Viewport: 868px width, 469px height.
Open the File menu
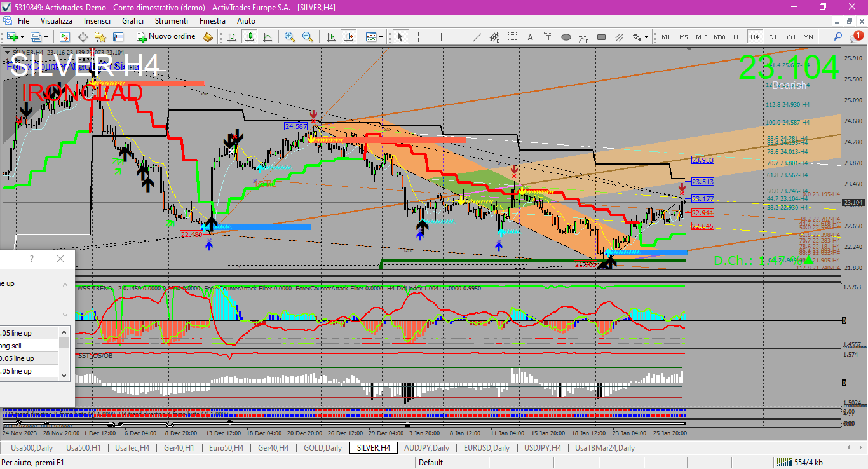pyautogui.click(x=24, y=21)
